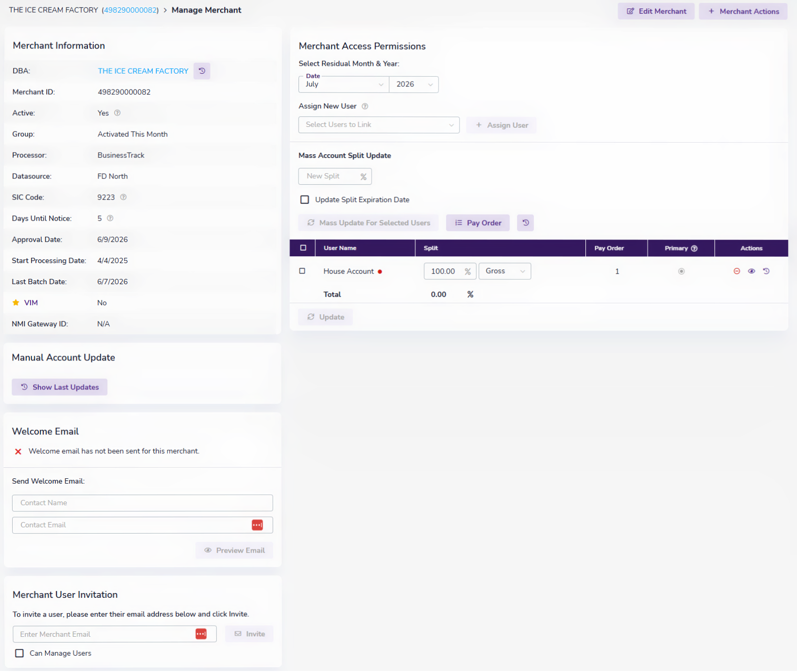Screen dimensions: 797x672
Task: Open DBA history icon beside THE ICE CREAM FACTORY
Action: tap(202, 71)
